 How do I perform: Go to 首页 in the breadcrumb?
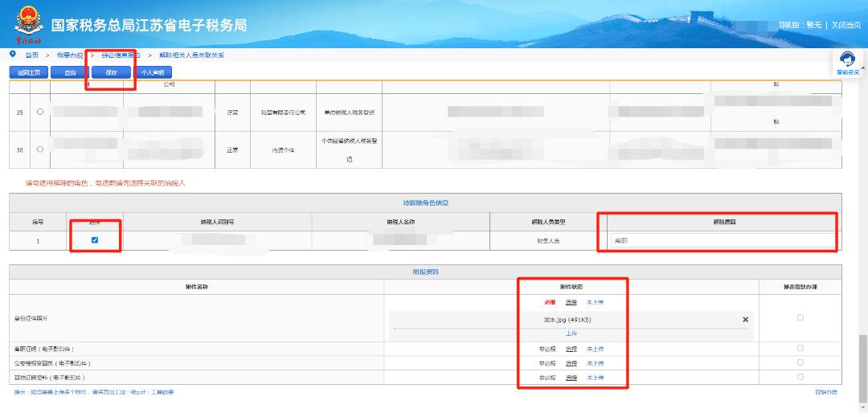point(31,55)
